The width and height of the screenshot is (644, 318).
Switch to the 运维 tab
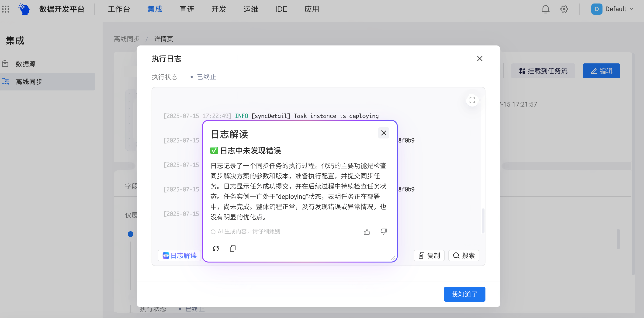pyautogui.click(x=251, y=9)
